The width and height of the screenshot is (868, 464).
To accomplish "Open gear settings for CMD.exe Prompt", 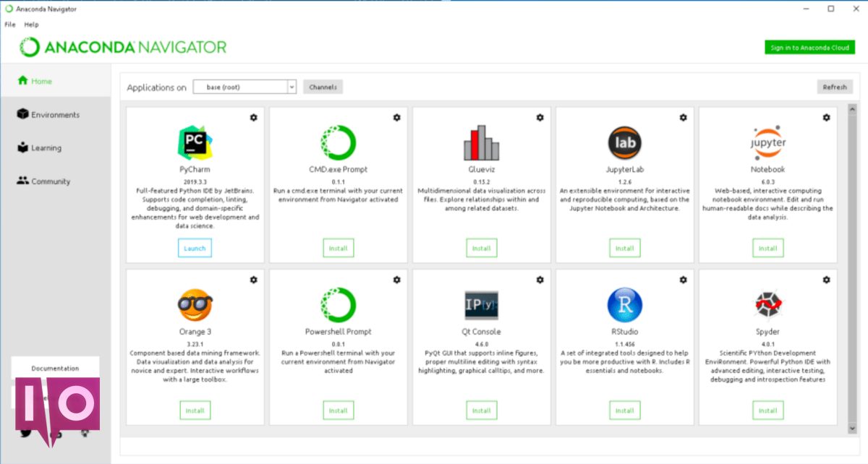I will click(396, 117).
